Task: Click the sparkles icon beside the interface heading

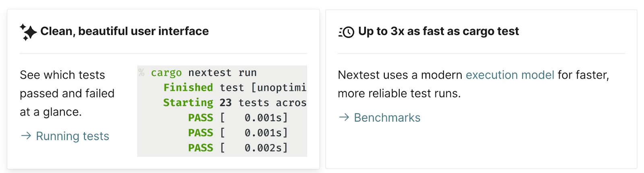Action: (x=28, y=32)
